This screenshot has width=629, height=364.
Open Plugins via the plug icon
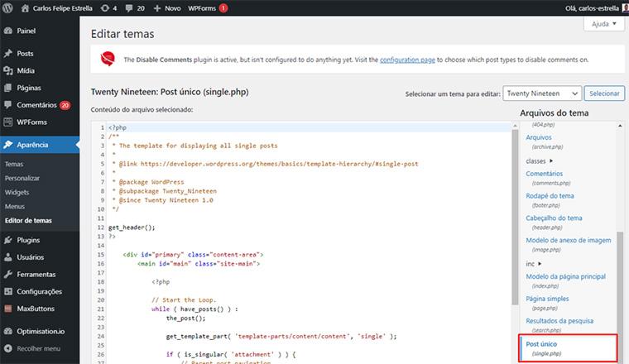[8, 240]
